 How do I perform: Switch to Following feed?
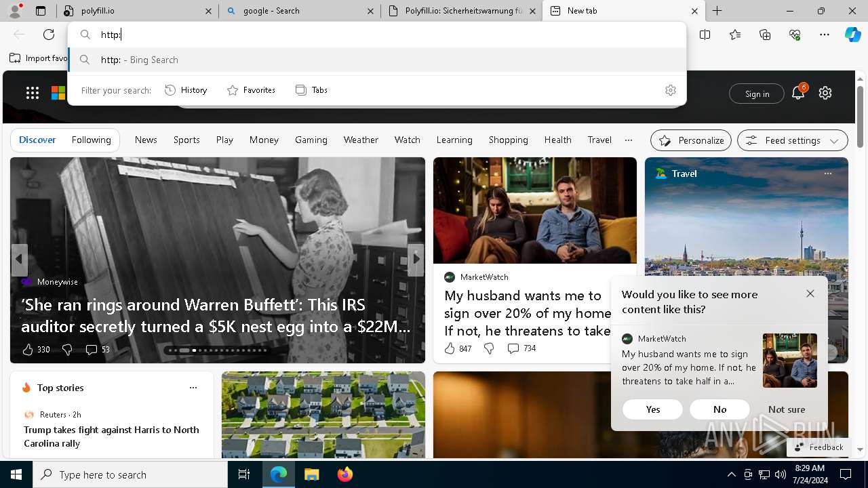[x=92, y=140]
